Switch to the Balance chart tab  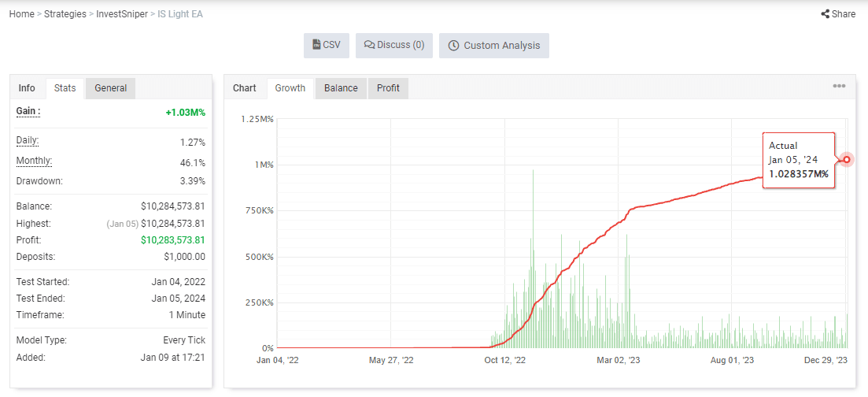coord(341,88)
